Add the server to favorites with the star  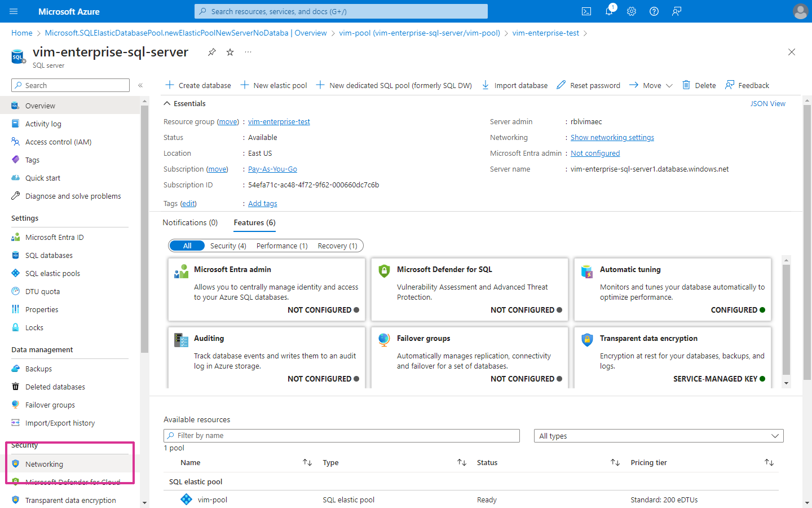[x=230, y=52]
